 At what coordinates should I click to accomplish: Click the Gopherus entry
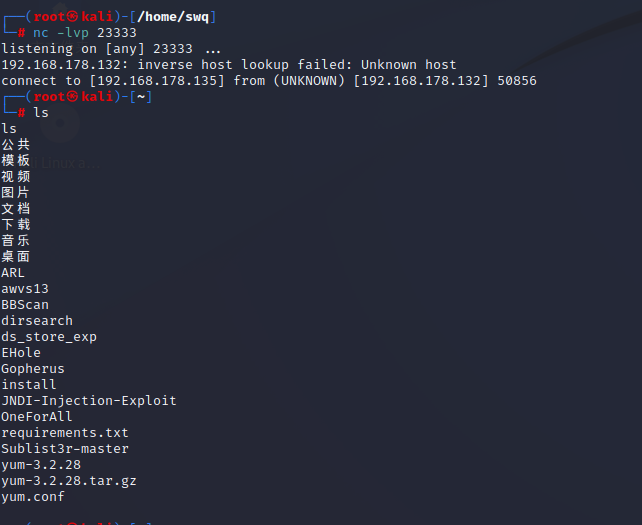[x=33, y=369]
